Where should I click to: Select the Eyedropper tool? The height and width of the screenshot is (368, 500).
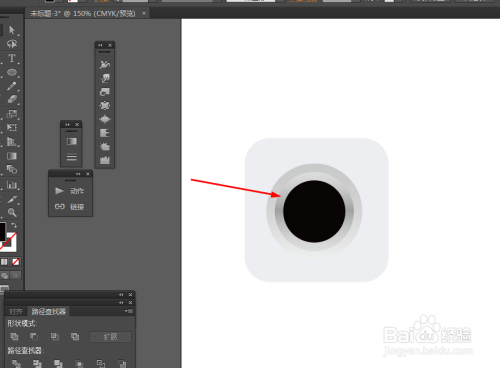pos(12,199)
